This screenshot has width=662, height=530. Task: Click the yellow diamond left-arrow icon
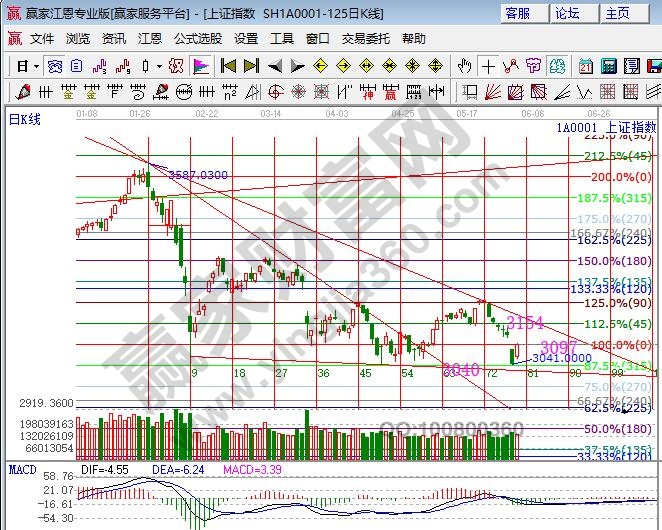pos(320,66)
